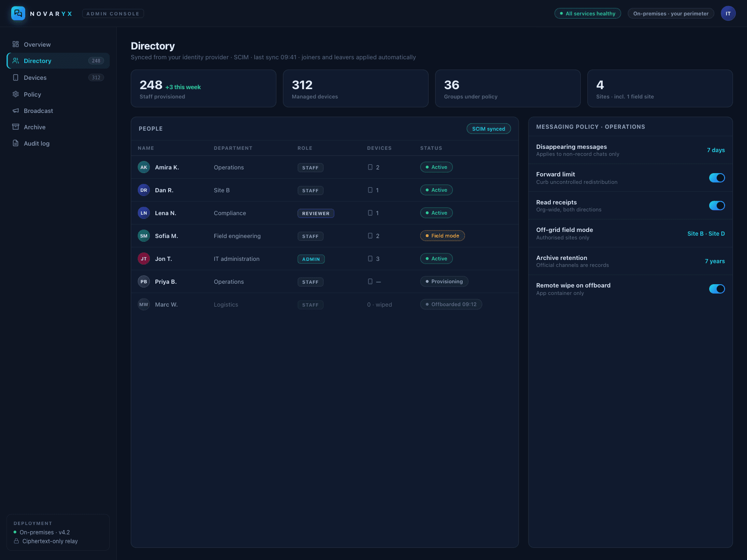
Task: Click the Sites incl. 1 field site card
Action: pyautogui.click(x=660, y=89)
